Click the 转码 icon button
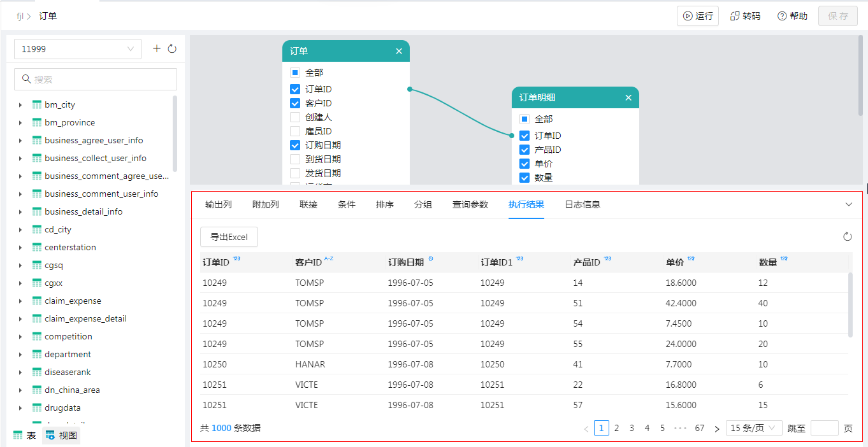Screen dimensions: 868x447 pos(744,16)
